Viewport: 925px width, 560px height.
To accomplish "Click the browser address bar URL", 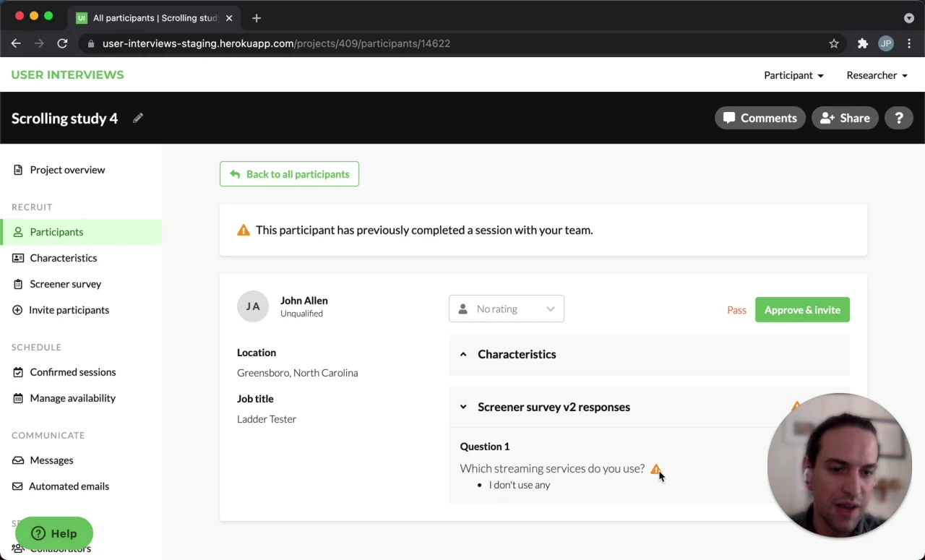I will click(x=276, y=43).
